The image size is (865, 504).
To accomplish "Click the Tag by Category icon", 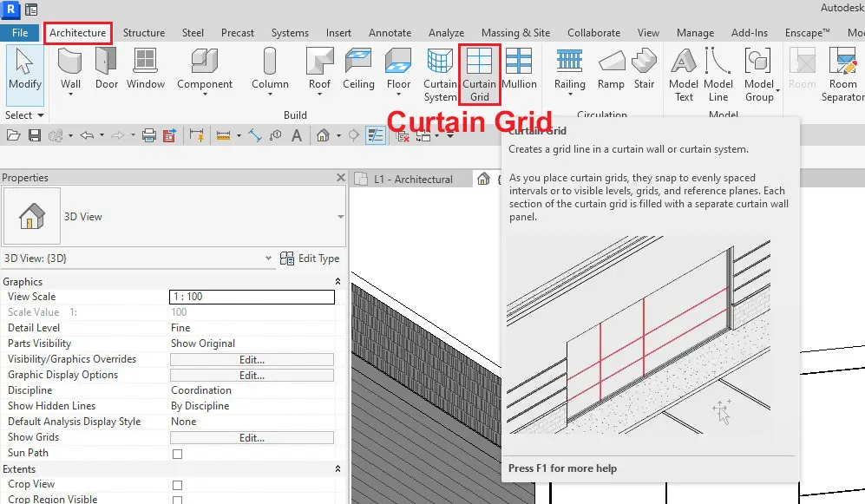I will coord(275,135).
